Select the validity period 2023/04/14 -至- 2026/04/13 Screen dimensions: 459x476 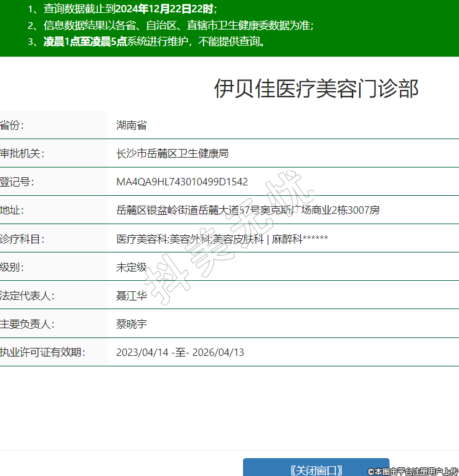(180, 352)
